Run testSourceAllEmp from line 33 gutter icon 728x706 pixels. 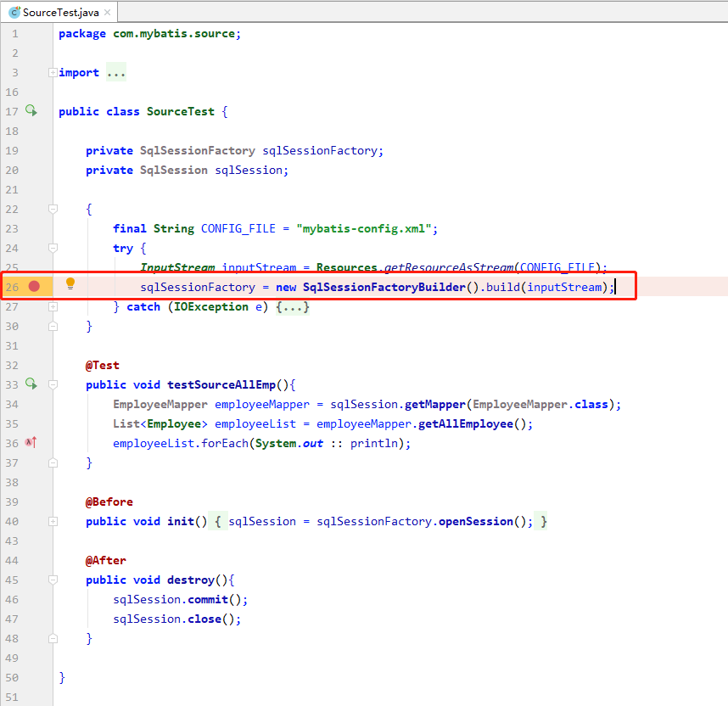click(31, 384)
